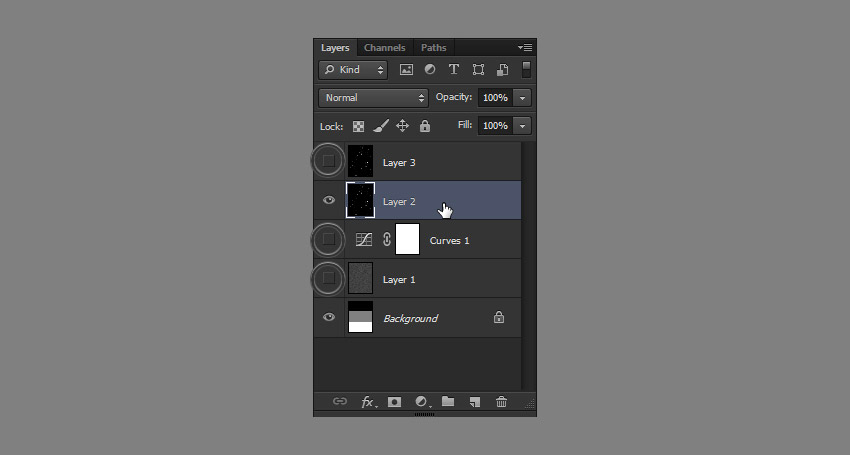Switch to the Channels tab

(384, 48)
